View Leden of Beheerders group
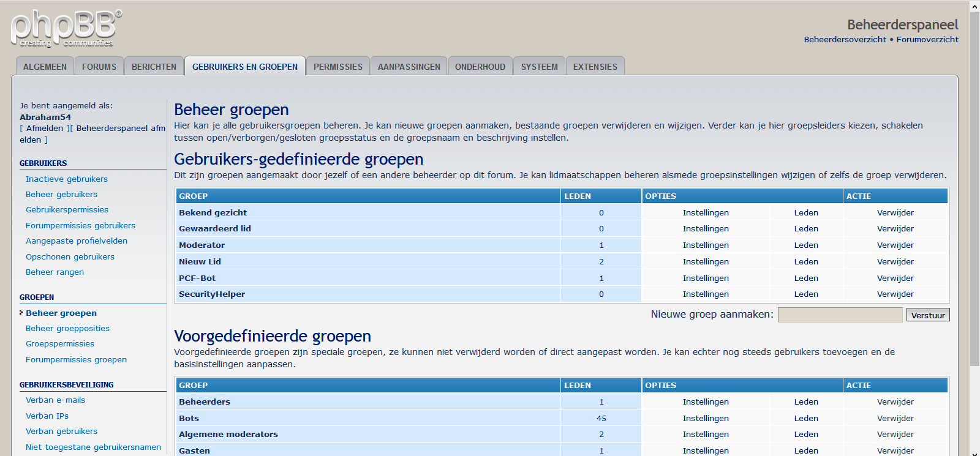This screenshot has width=980, height=456. [806, 402]
